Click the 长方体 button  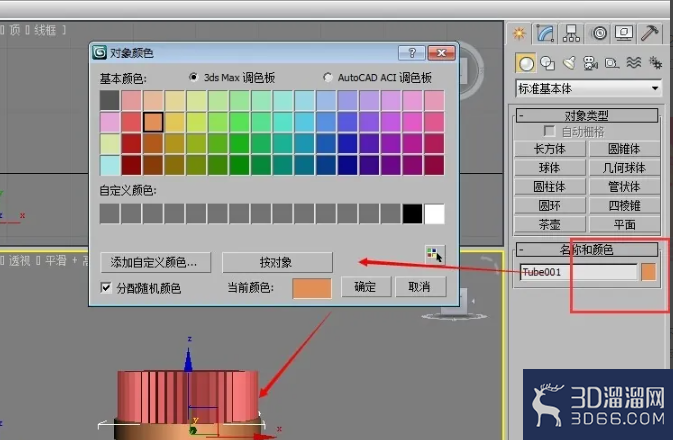[x=549, y=149]
